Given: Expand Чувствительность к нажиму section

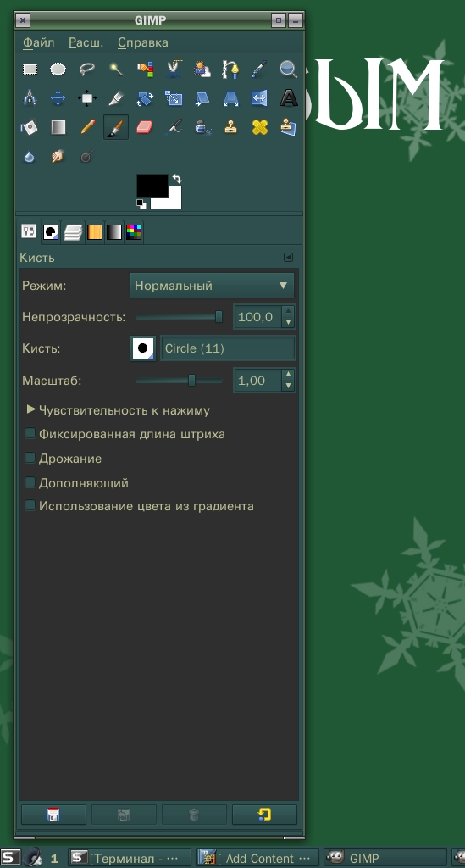Looking at the screenshot, I should pos(31,409).
